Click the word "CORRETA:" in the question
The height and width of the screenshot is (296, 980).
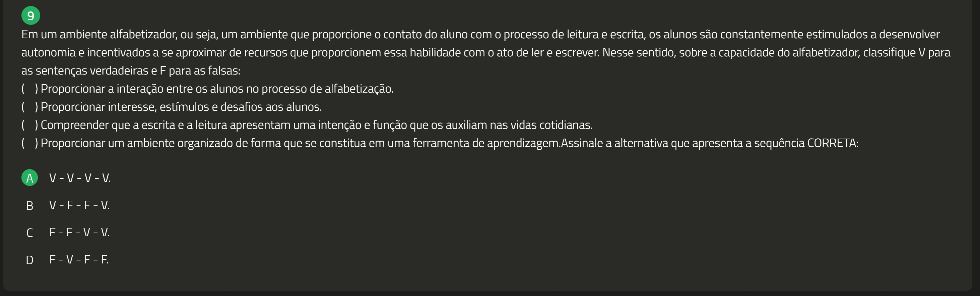pyautogui.click(x=833, y=143)
